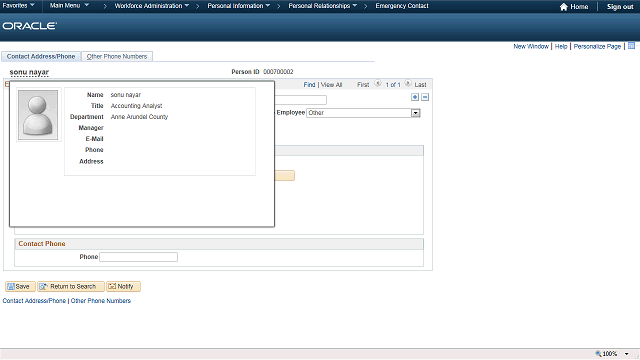The width and height of the screenshot is (640, 360).
Task: Open the Main Menu dropdown
Action: (x=69, y=6)
